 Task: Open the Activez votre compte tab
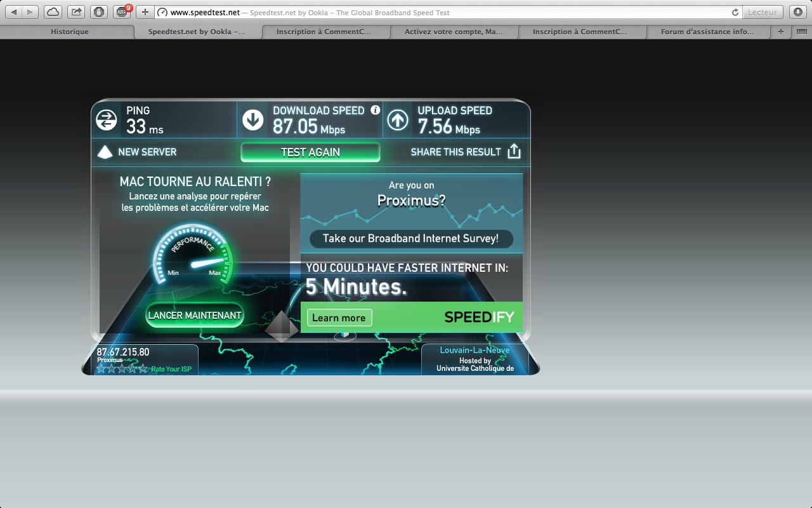[453, 31]
